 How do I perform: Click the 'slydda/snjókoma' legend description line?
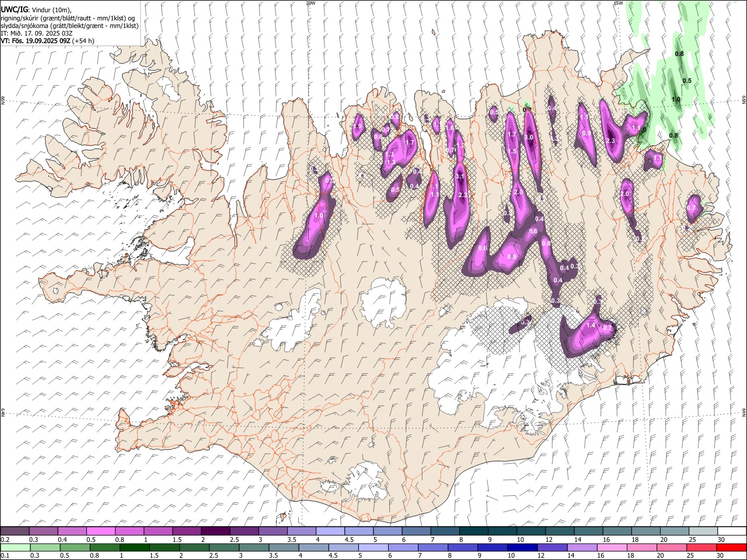click(69, 26)
